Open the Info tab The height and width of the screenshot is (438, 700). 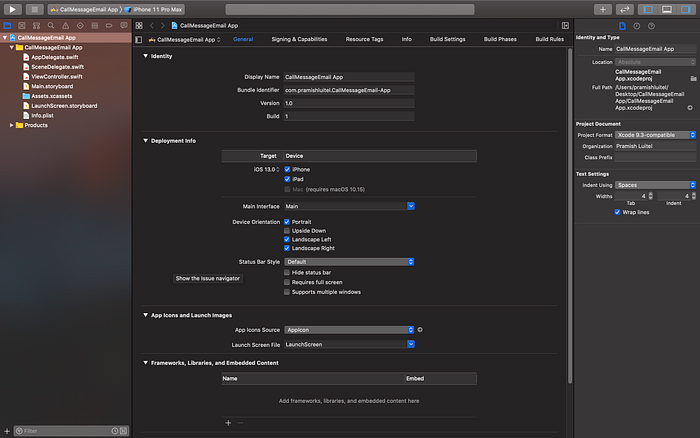pyautogui.click(x=406, y=39)
